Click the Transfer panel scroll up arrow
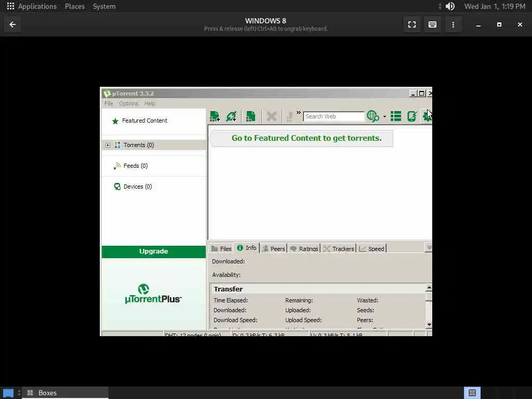 point(429,288)
